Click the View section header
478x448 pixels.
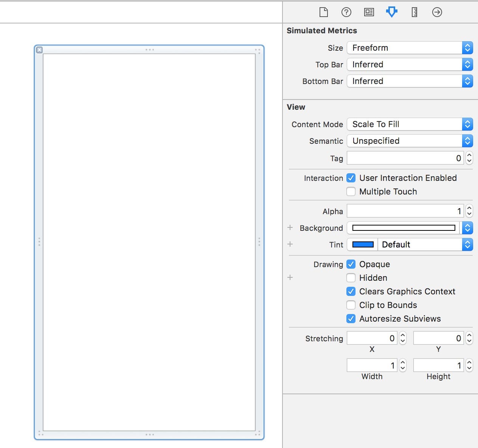(x=296, y=107)
